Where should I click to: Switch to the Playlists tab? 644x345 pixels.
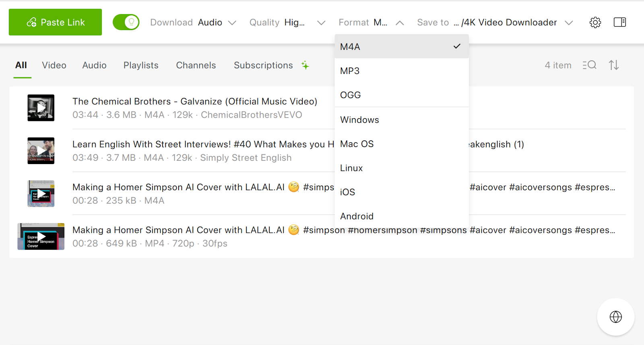point(141,65)
